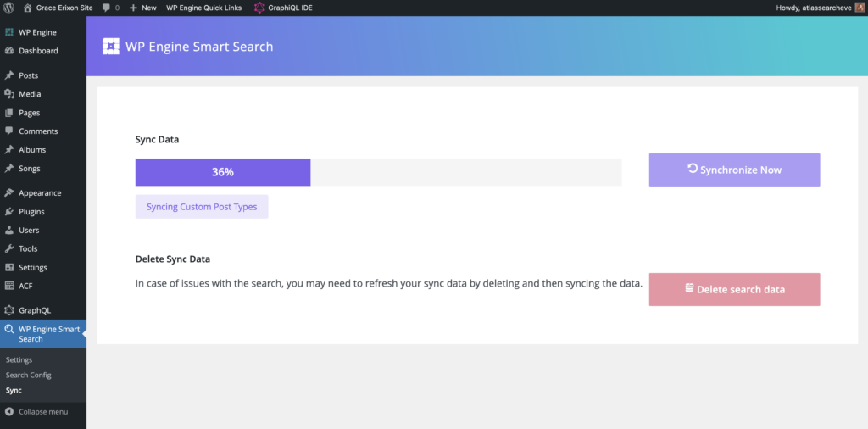
Task: Open Appearance via its paintbrush icon
Action: point(9,193)
